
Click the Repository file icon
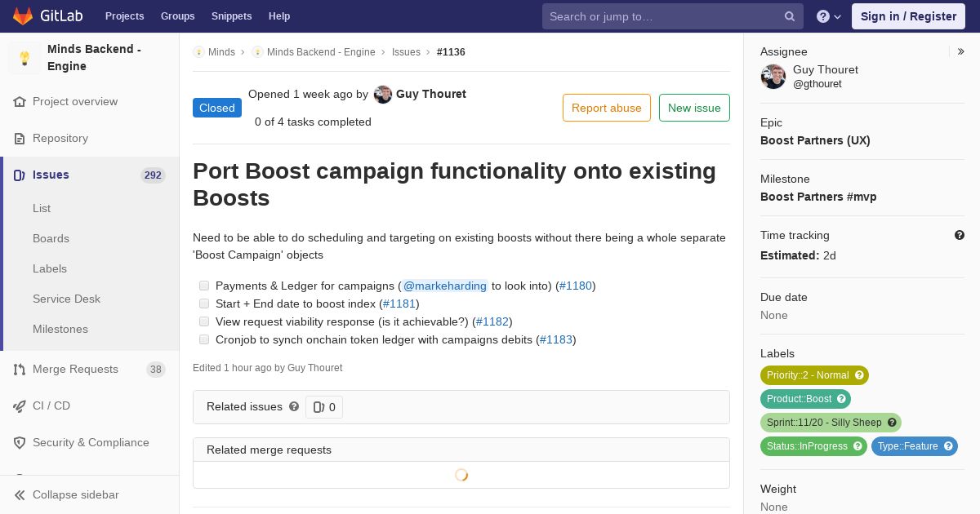[20, 139]
